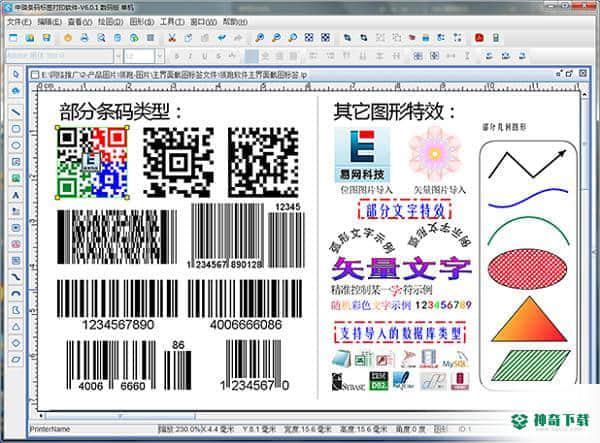Screen dimensions: 600x443
Task: Click the database settings toolbar icon
Action: coord(117,37)
